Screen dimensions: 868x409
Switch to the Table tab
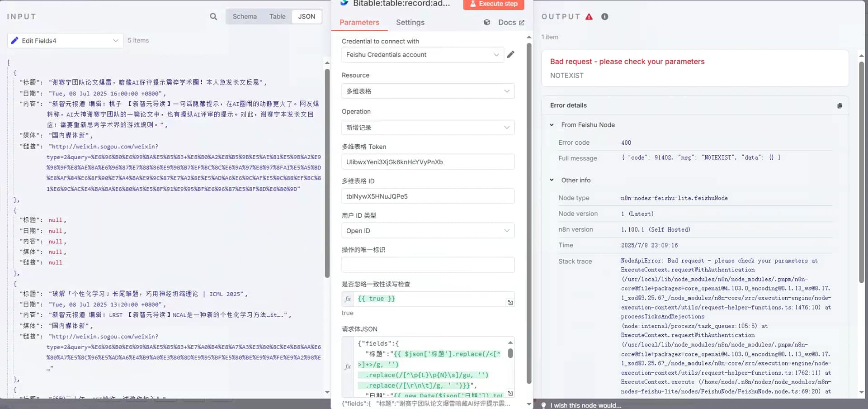point(277,16)
